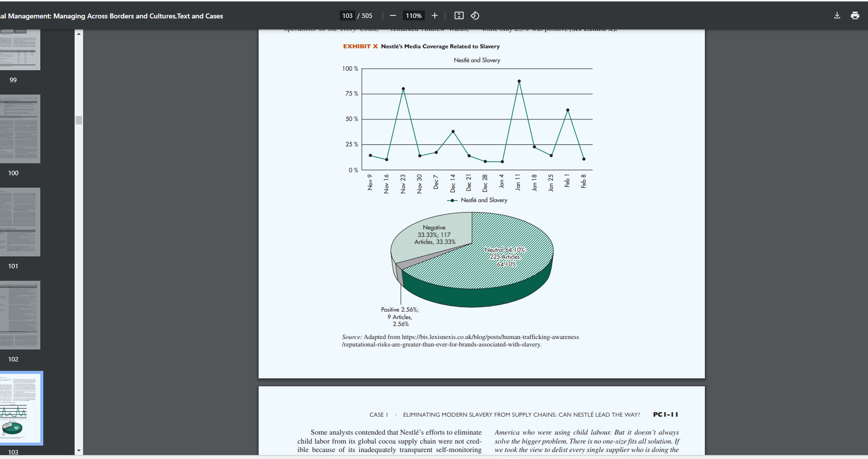
Task: Zoom in with the plus button
Action: tap(435, 15)
